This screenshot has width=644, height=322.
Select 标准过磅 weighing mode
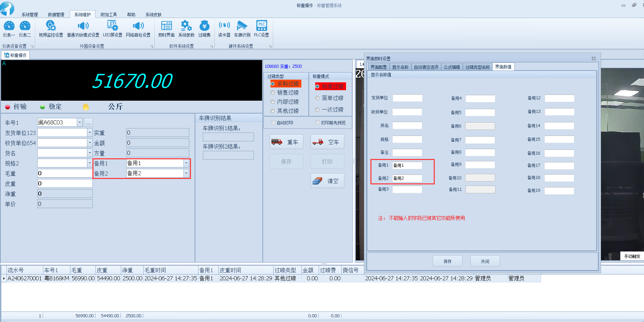pyautogui.click(x=330, y=86)
